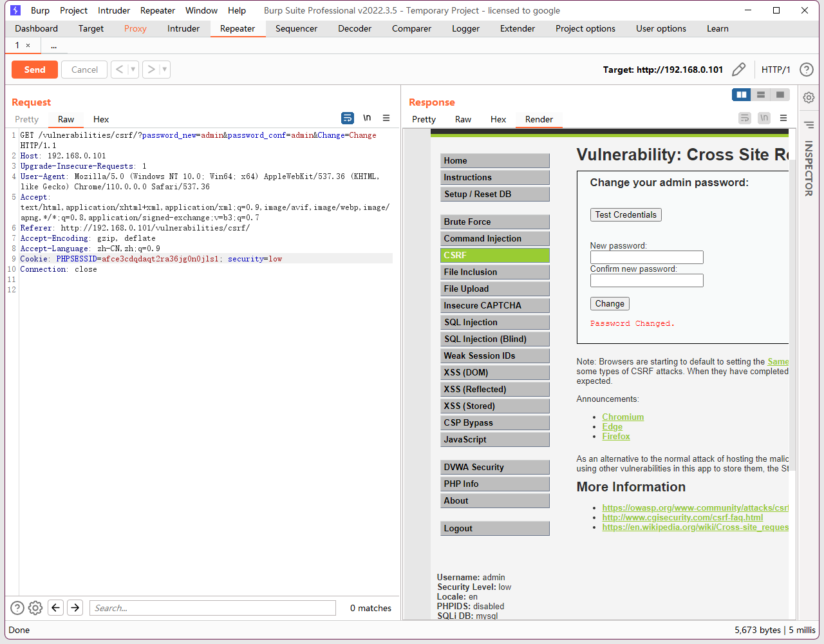Select side-by-side layout view icon
824x644 pixels.
pyautogui.click(x=742, y=95)
